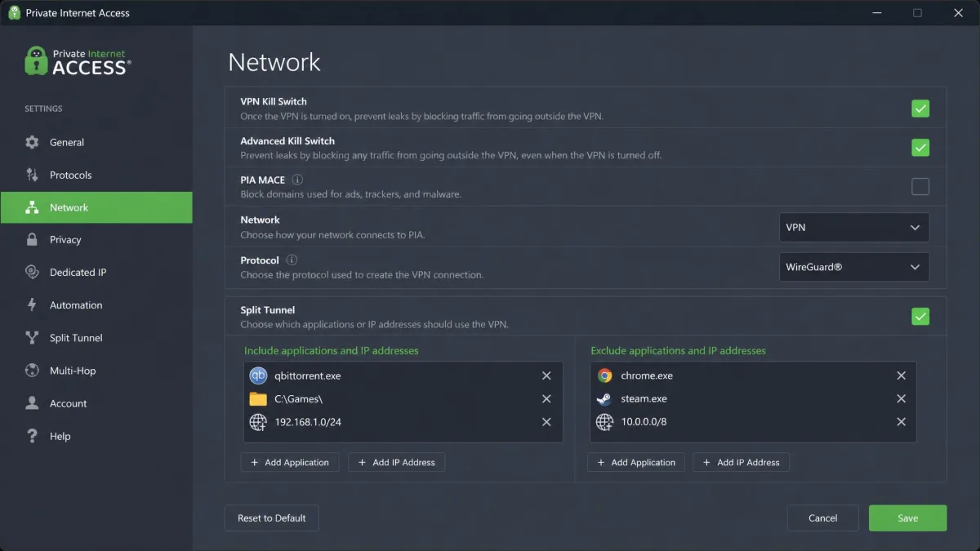The width and height of the screenshot is (980, 551).
Task: Add IP Address to include list
Action: pos(397,462)
